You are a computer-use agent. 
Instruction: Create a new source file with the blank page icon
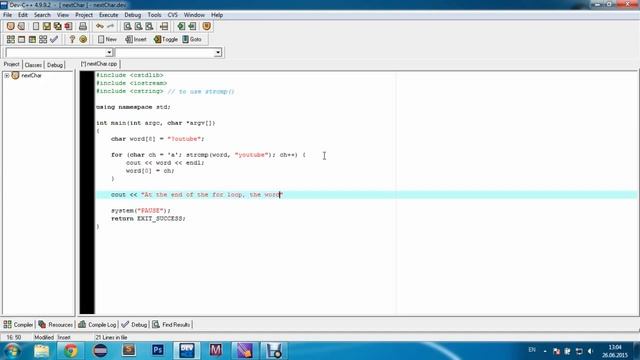(x=36, y=26)
